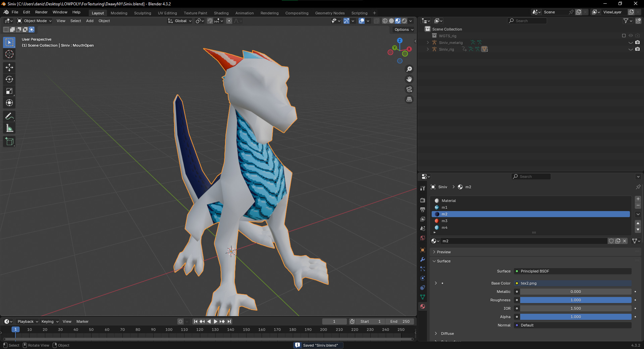The width and height of the screenshot is (644, 349).
Task: Expand Siniv_rig in the outliner
Action: point(428,49)
